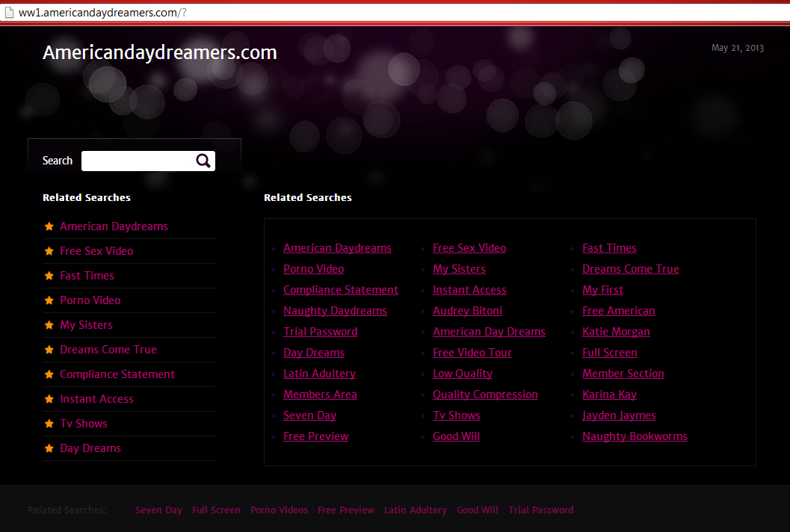Open the Member Section link
Screen dimensions: 790x532
click(x=623, y=374)
